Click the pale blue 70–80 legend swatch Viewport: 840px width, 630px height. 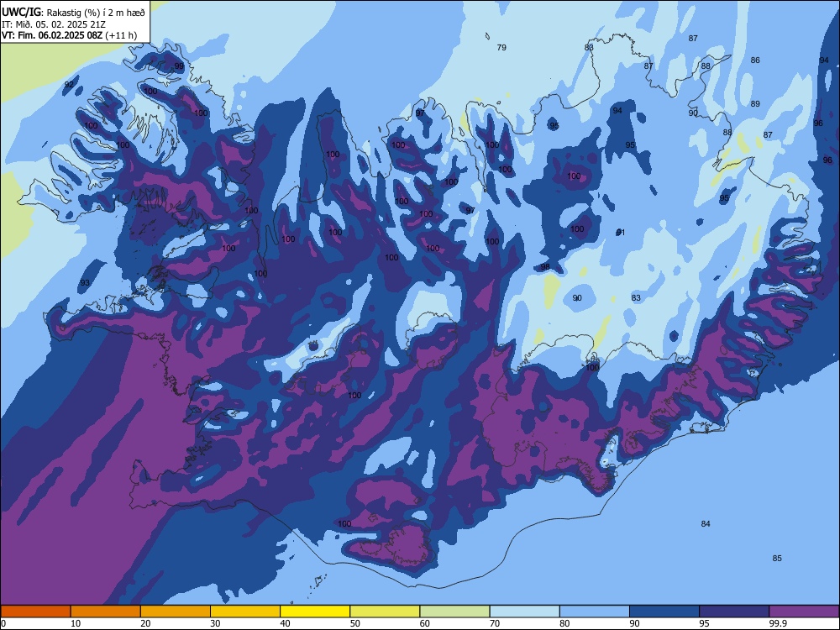(524, 612)
